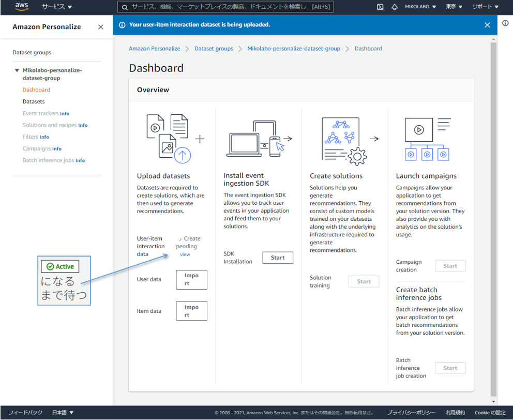Screen dimensions: 513x420
Task: Dismiss the dataset upload notification banner
Action: pos(487,25)
